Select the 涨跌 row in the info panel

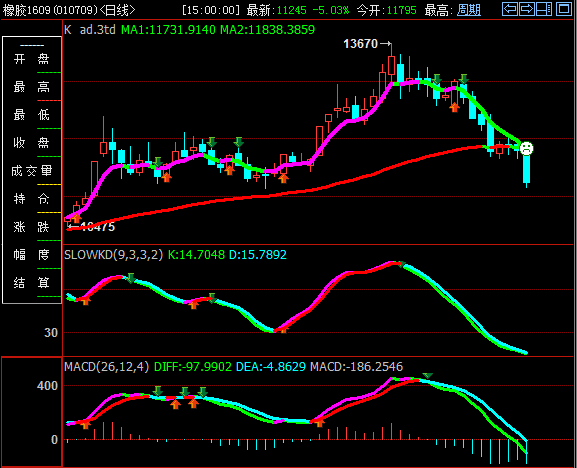(32, 227)
